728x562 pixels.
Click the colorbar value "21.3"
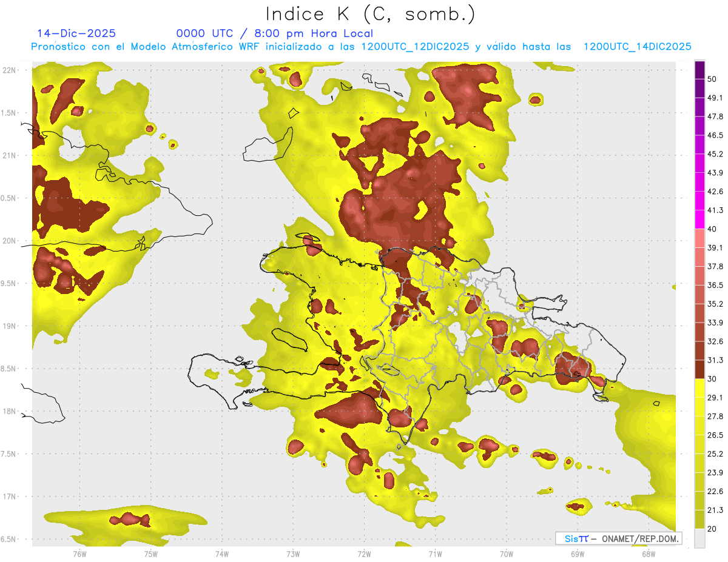[715, 511]
